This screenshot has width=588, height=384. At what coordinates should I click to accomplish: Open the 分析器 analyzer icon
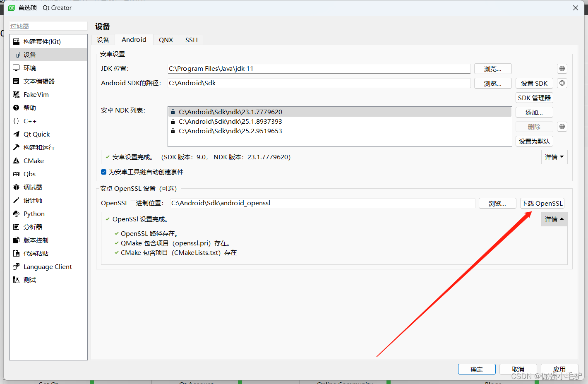pos(16,227)
